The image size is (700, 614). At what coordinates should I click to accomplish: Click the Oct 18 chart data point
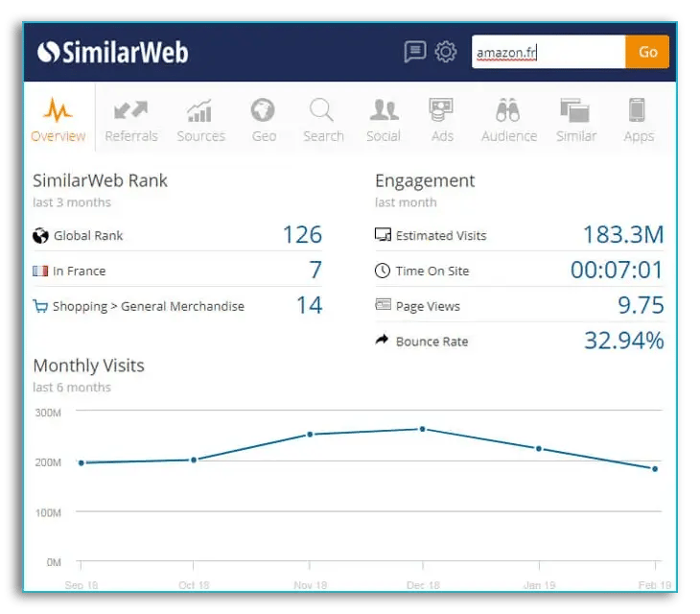click(194, 460)
